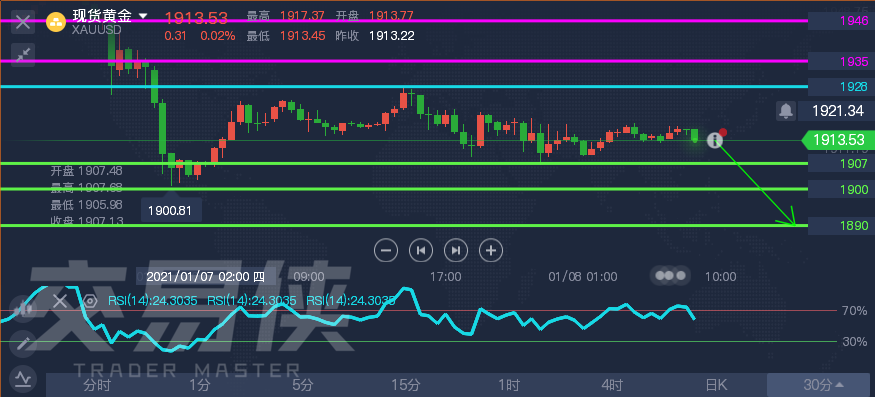The image size is (875, 397).
Task: Open the pencil drawing tool
Action: pyautogui.click(x=23, y=343)
